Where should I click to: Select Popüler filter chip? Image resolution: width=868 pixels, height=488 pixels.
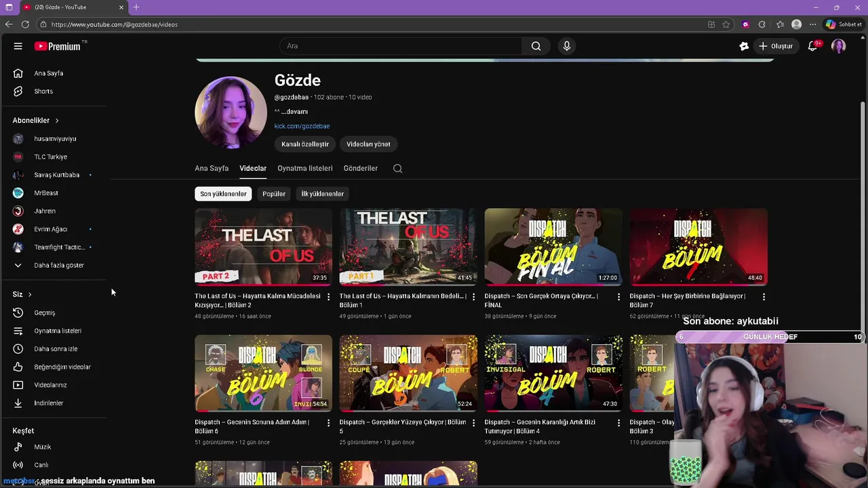(x=274, y=194)
